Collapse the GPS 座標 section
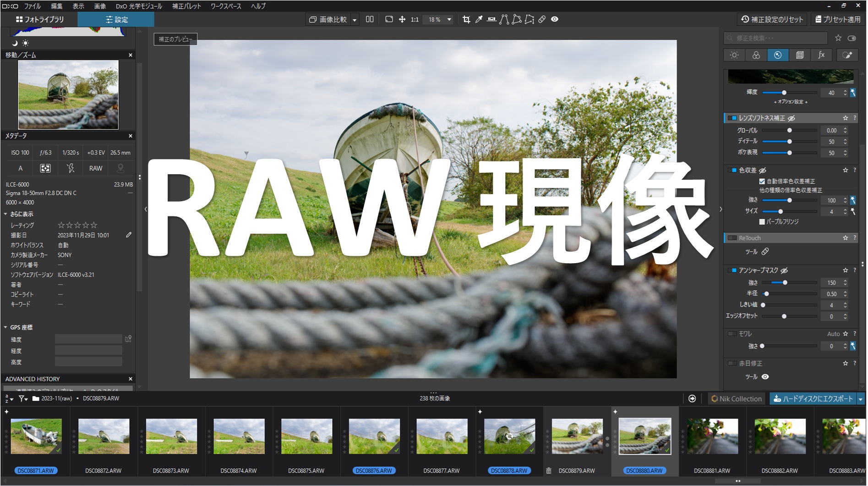Image resolution: width=868 pixels, height=486 pixels. pyautogui.click(x=5, y=327)
